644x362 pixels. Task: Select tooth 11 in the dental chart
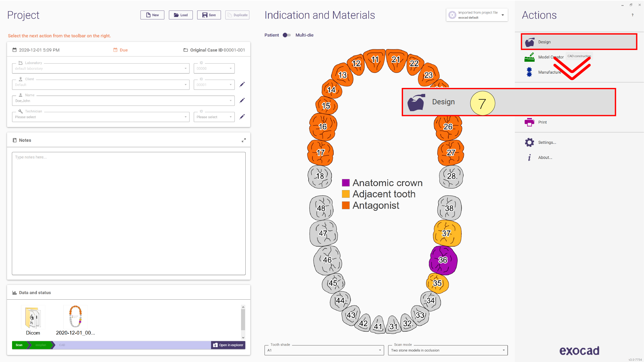tap(375, 60)
